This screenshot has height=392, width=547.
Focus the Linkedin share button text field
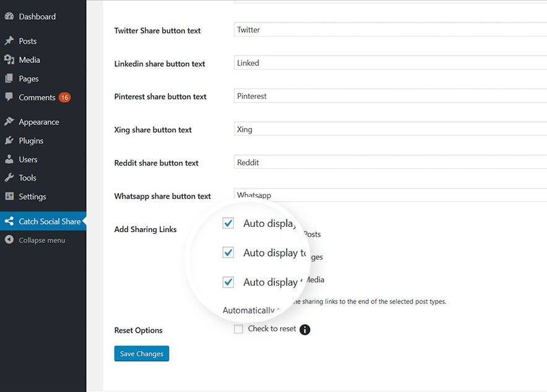(390, 62)
